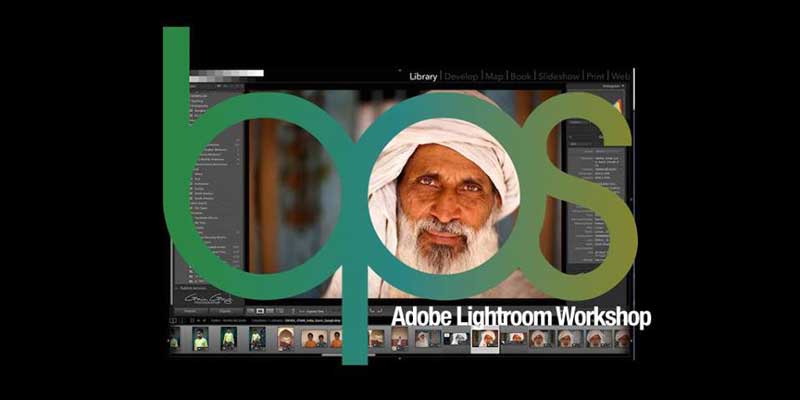Select the two boys in orange thumbnail

(x=314, y=339)
